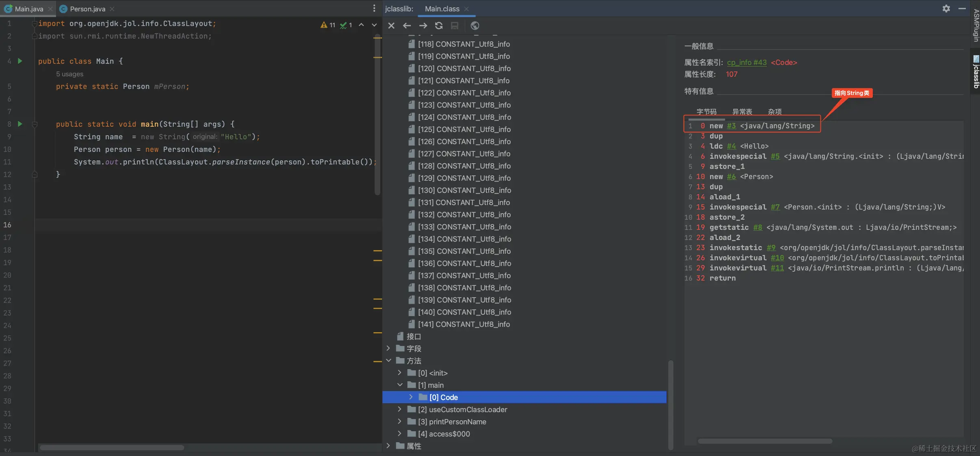
Task: Switch to the Person.java editor tab
Action: click(x=87, y=9)
